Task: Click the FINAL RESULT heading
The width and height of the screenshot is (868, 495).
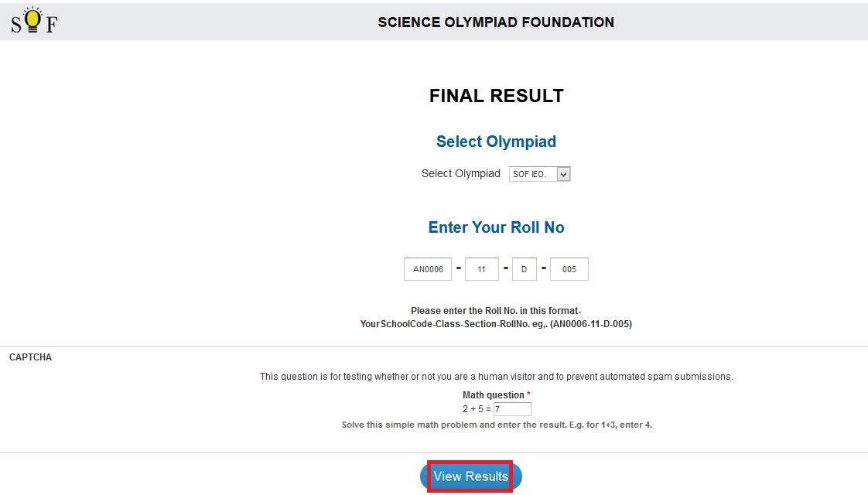Action: point(496,96)
